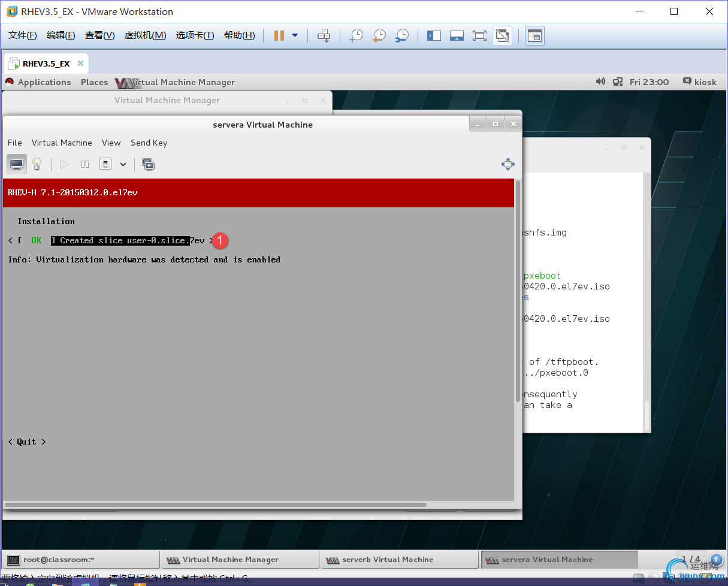Image resolution: width=728 pixels, height=586 pixels.
Task: Click Send Ctrl+Alt+Del icon in VMware toolbar
Action: (324, 36)
